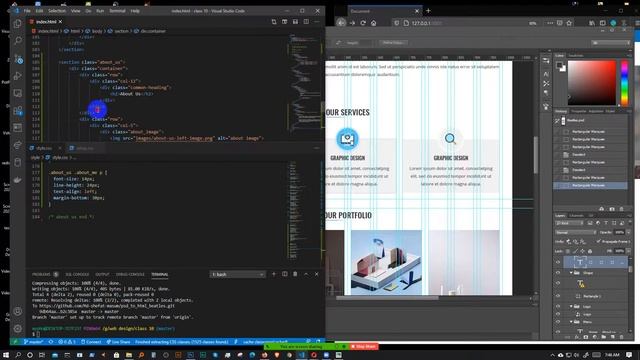Click the Stop Share button
This screenshot has width=640, height=360.
pos(364,347)
